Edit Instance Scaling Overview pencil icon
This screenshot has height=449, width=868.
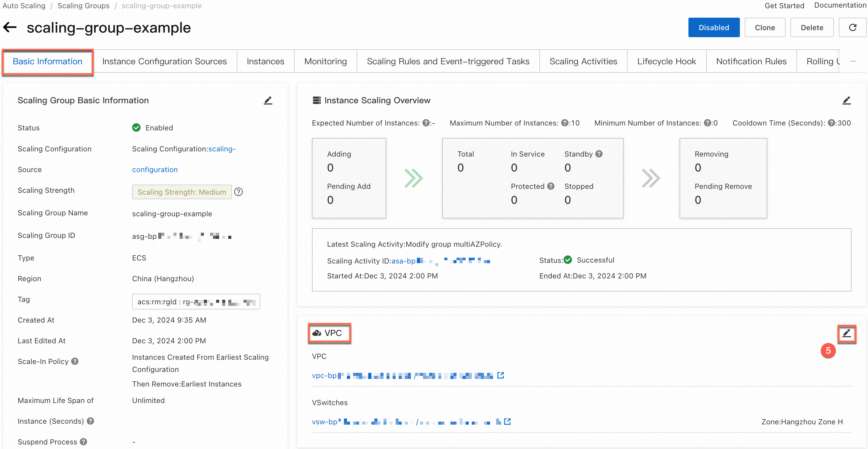[846, 101]
